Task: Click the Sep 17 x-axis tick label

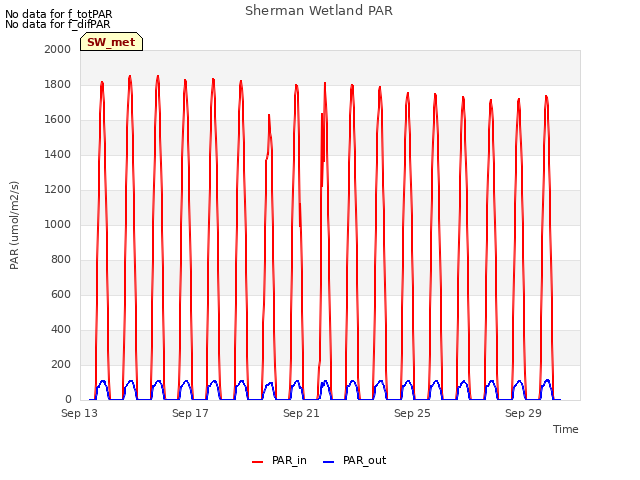Action: pyautogui.click(x=190, y=413)
